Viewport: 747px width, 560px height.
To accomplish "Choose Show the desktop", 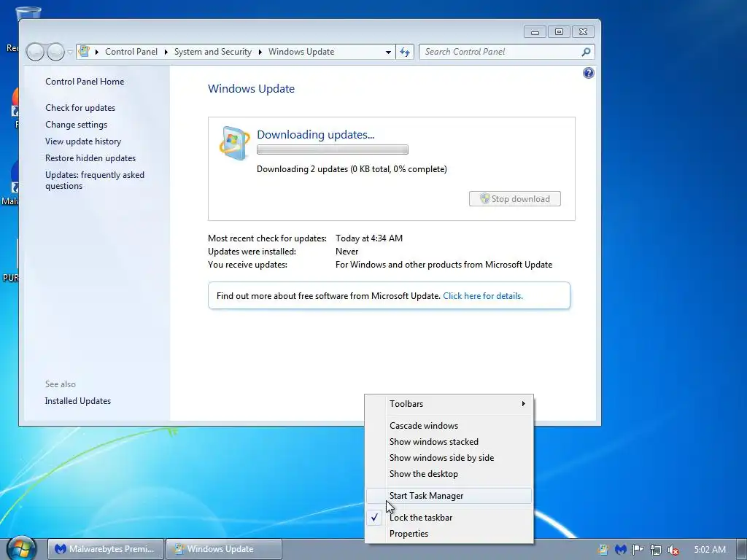I will pos(449,474).
